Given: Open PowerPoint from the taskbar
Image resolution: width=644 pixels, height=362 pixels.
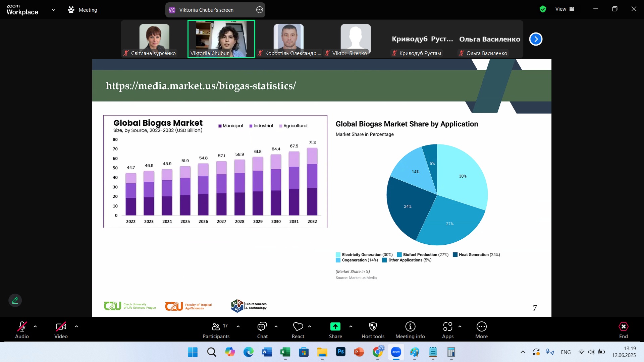Looking at the screenshot, I should click(359, 352).
